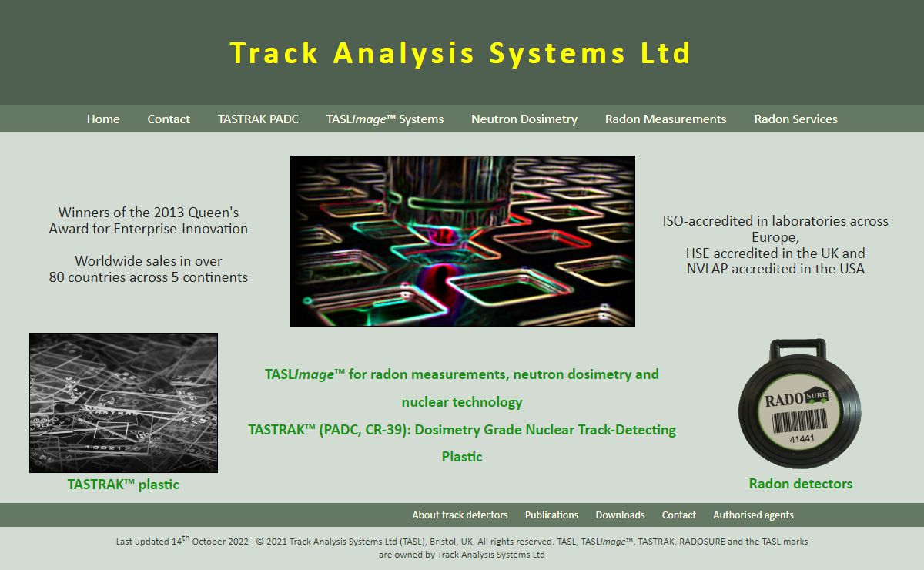Click the RADOSURE detector image
The width and height of the screenshot is (924, 570).
[800, 404]
